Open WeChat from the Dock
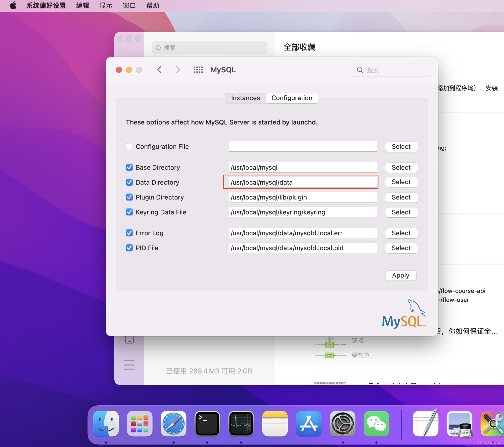 pyautogui.click(x=376, y=424)
